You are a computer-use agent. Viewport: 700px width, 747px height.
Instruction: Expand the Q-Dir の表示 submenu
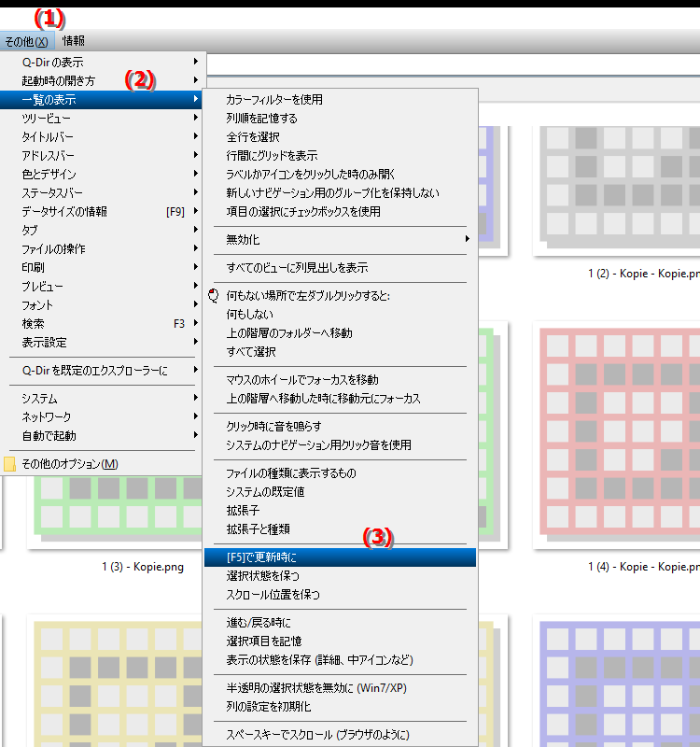click(x=103, y=62)
